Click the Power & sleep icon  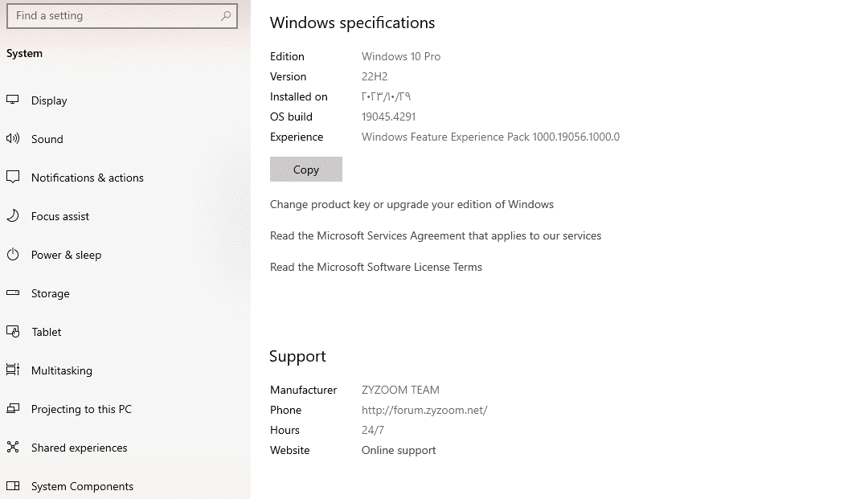(13, 255)
